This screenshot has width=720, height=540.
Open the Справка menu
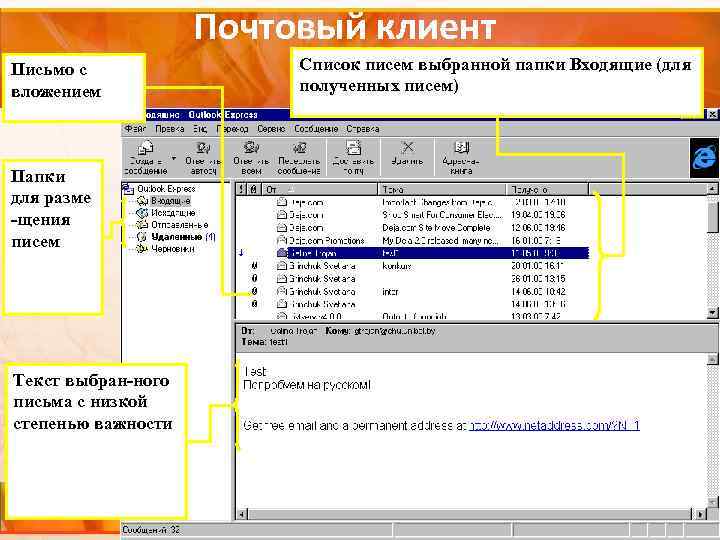(362, 129)
